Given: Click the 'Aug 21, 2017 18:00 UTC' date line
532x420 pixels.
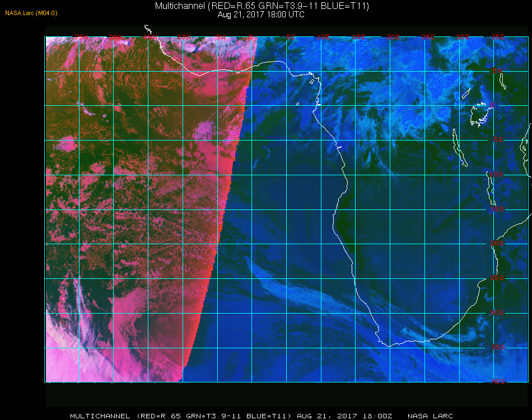Looking at the screenshot, I should [x=261, y=15].
